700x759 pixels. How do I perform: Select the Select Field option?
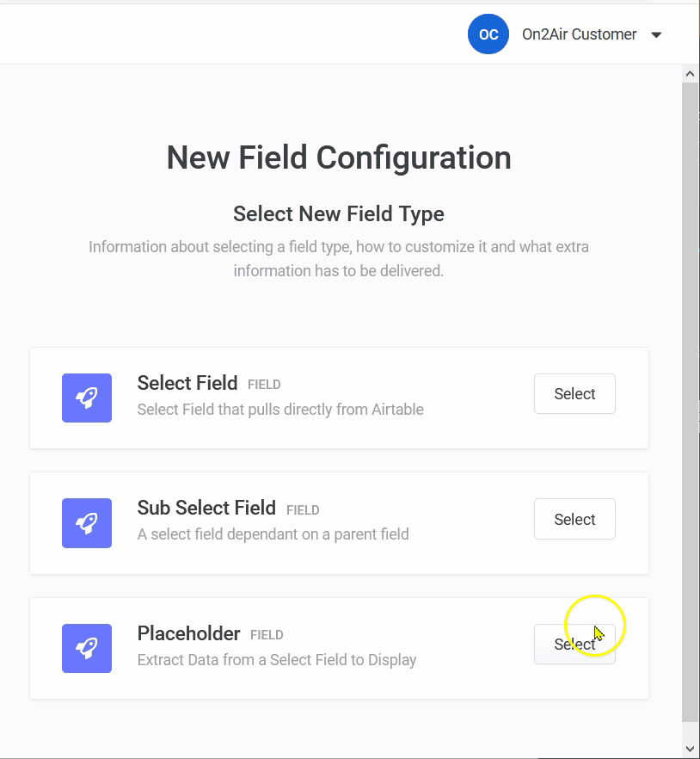coord(574,393)
